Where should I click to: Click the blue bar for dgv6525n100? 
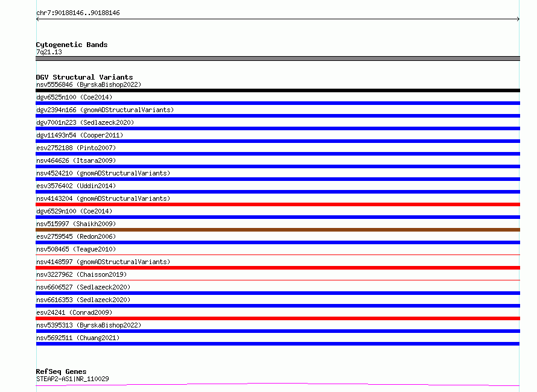point(278,103)
